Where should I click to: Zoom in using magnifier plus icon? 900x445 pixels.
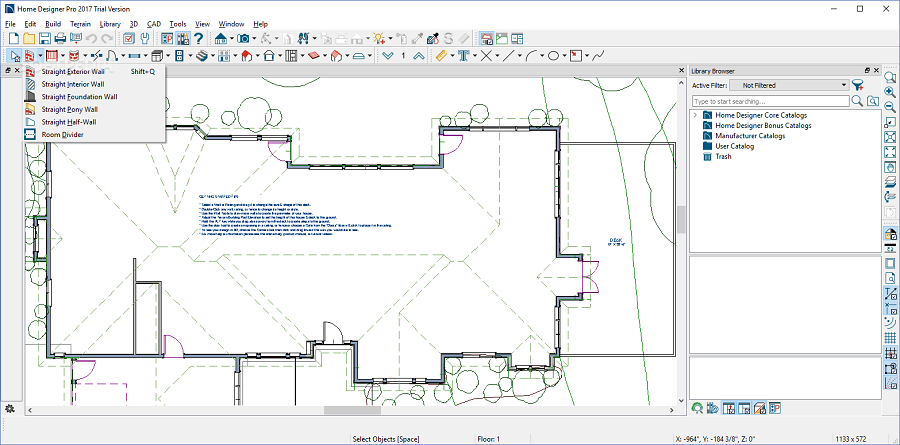(890, 92)
